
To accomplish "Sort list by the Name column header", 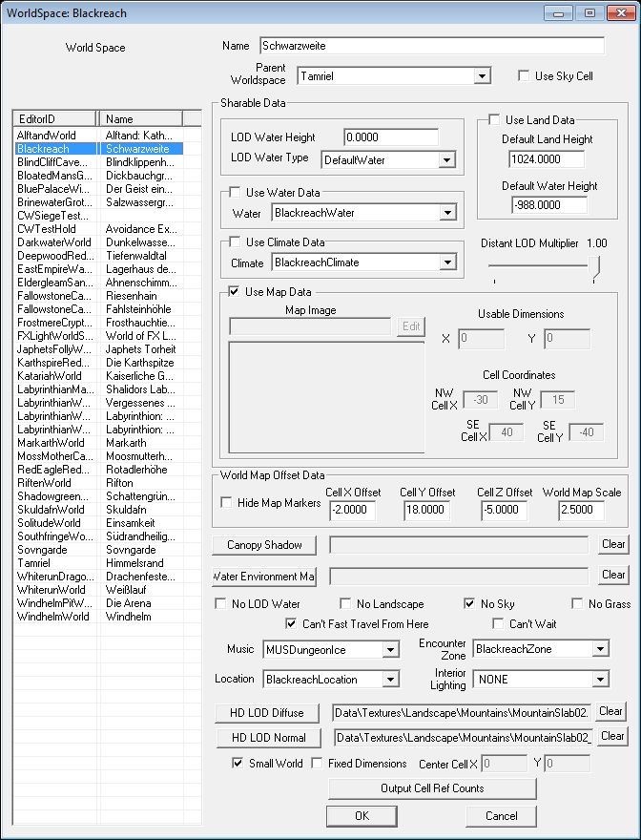I will 141,119.
